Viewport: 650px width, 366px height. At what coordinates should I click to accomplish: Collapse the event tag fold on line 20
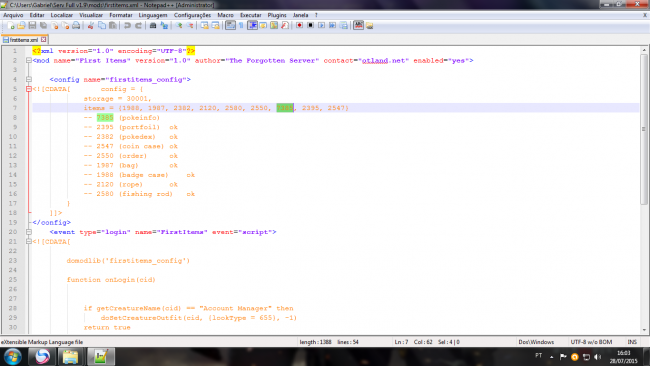29,232
